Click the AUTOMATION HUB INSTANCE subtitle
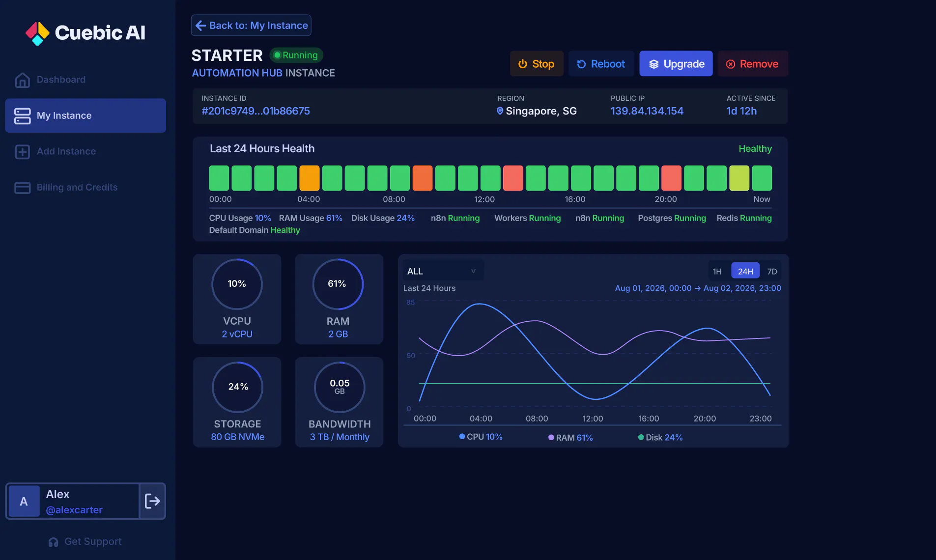This screenshot has width=936, height=560. tap(263, 73)
